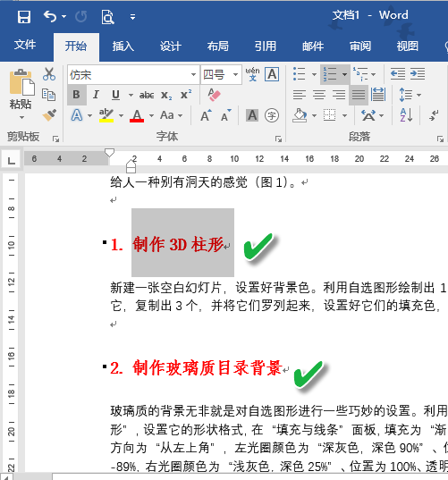448x480 pixels.
Task: Align text right
Action: tap(339, 95)
